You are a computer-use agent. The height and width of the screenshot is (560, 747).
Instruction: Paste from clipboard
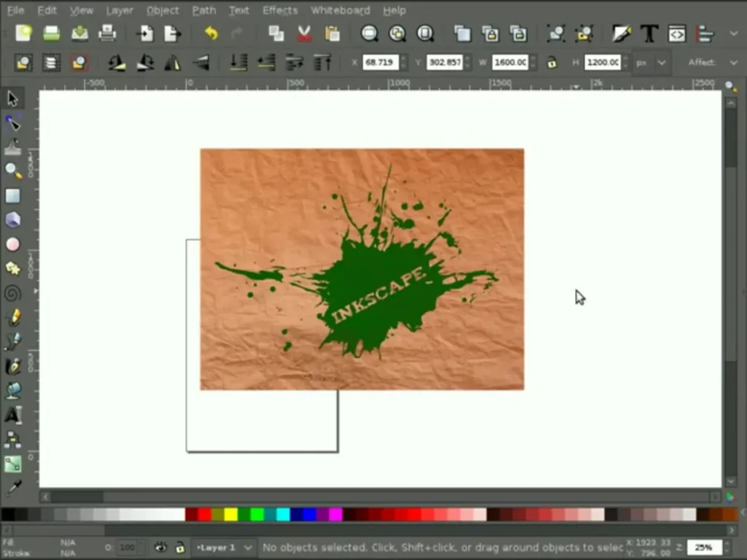coord(332,34)
